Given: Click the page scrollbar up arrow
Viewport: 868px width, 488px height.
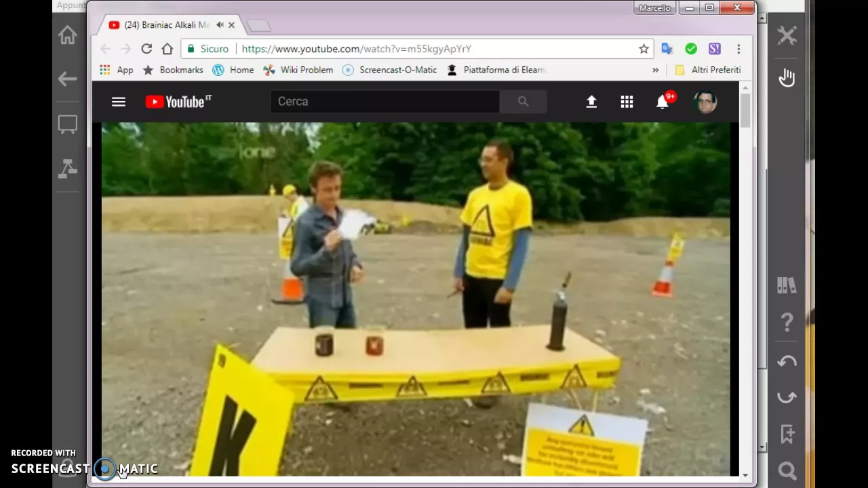Looking at the screenshot, I should [x=746, y=88].
